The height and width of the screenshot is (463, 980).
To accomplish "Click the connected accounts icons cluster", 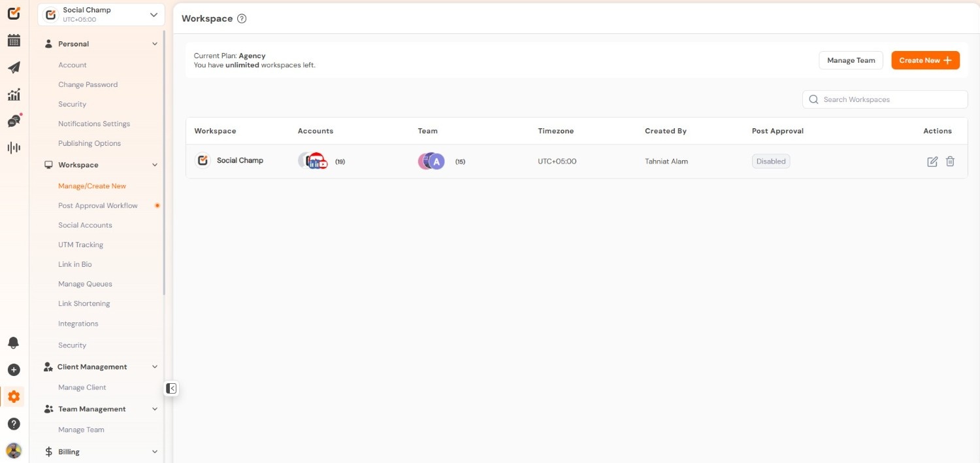I will (x=314, y=161).
